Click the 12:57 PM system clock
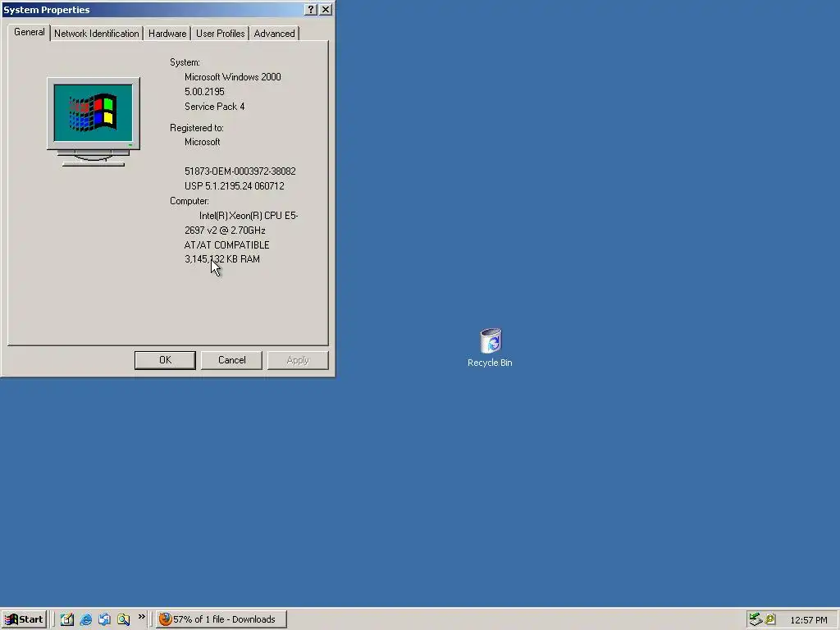This screenshot has height=630, width=840. [808, 620]
